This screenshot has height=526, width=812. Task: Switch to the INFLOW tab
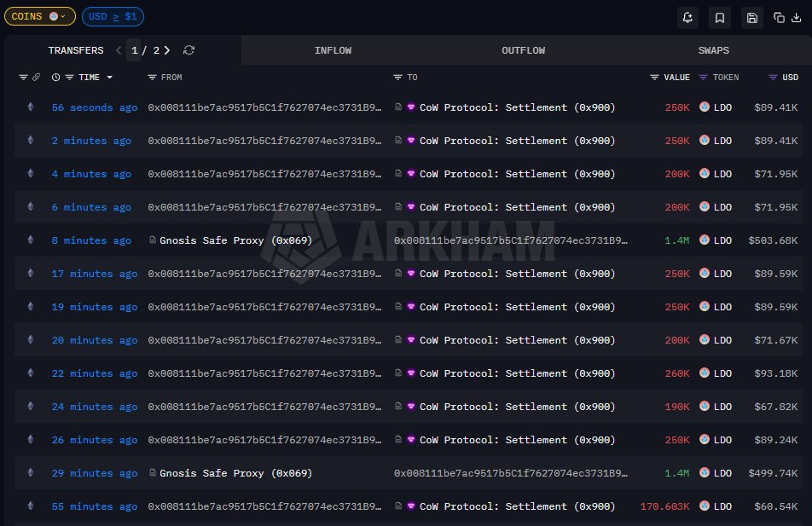tap(333, 50)
